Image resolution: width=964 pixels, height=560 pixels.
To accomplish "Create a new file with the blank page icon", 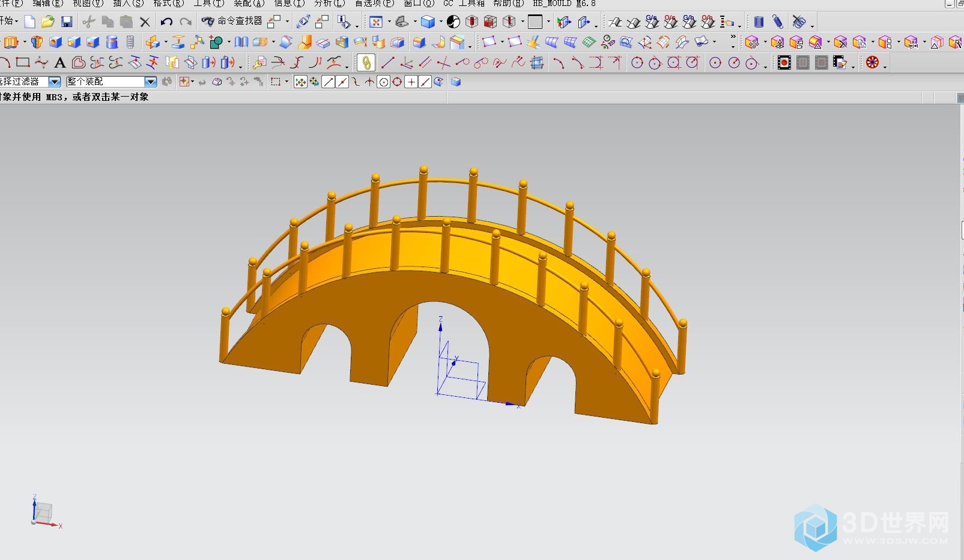I will (29, 22).
